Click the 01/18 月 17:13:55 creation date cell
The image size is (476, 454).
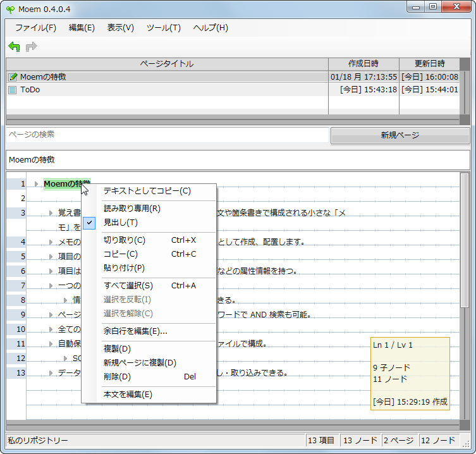[363, 77]
